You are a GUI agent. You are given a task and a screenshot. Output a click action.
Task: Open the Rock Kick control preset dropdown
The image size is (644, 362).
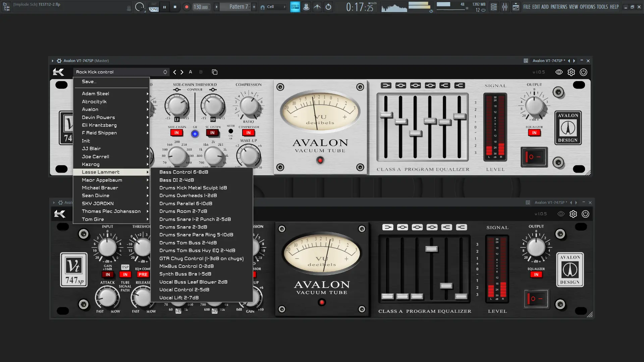tap(121, 72)
